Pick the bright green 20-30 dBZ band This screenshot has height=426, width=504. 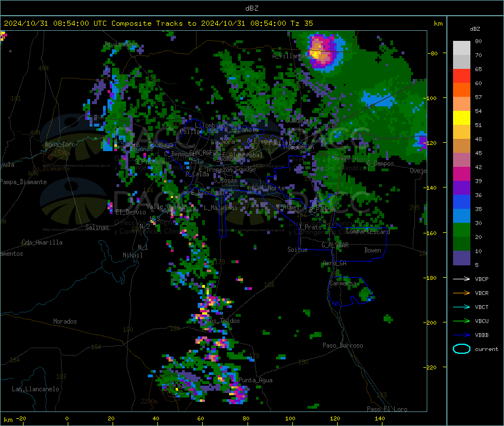coord(461,230)
